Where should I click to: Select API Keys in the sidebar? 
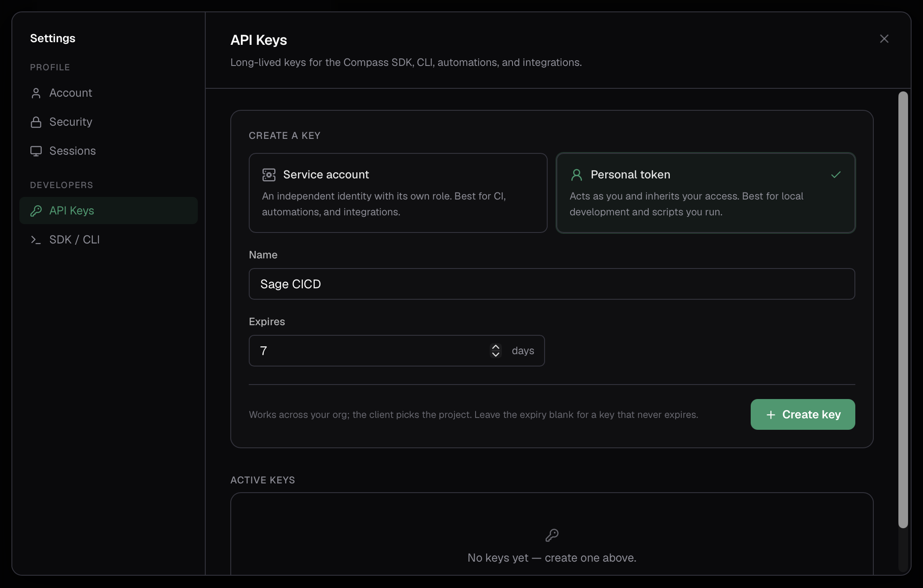(x=108, y=211)
